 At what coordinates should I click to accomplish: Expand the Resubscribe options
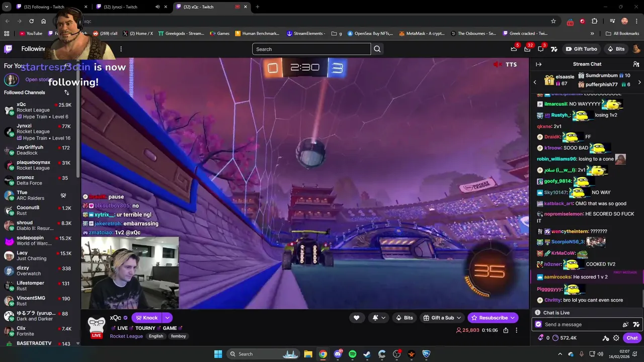(513, 318)
